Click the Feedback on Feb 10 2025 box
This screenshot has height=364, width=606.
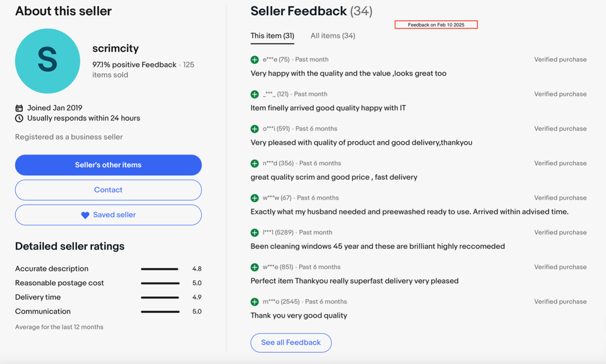click(x=436, y=25)
